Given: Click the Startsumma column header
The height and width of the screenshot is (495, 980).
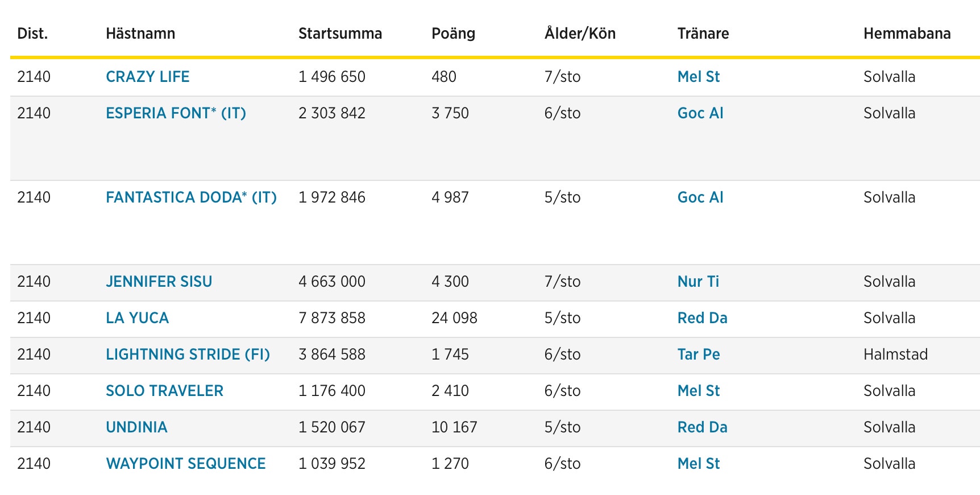Looking at the screenshot, I should click(340, 34).
